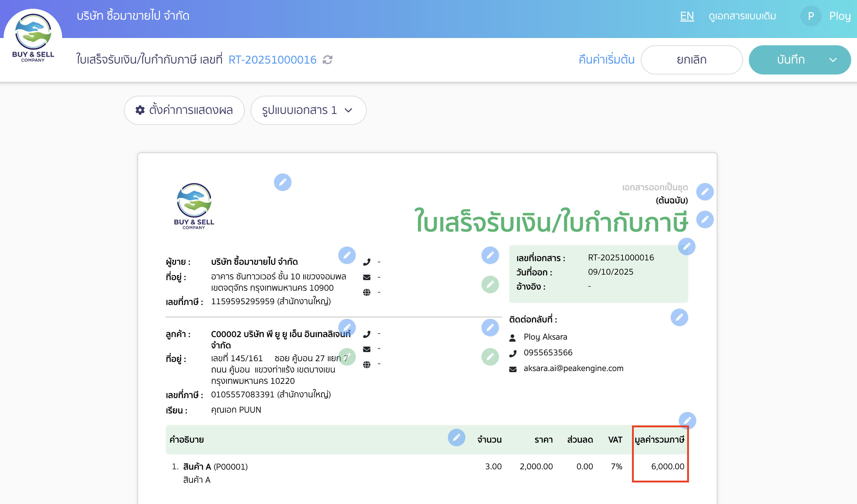Refresh the document number RT-20251000016
This screenshot has width=857, height=504.
pyautogui.click(x=328, y=60)
